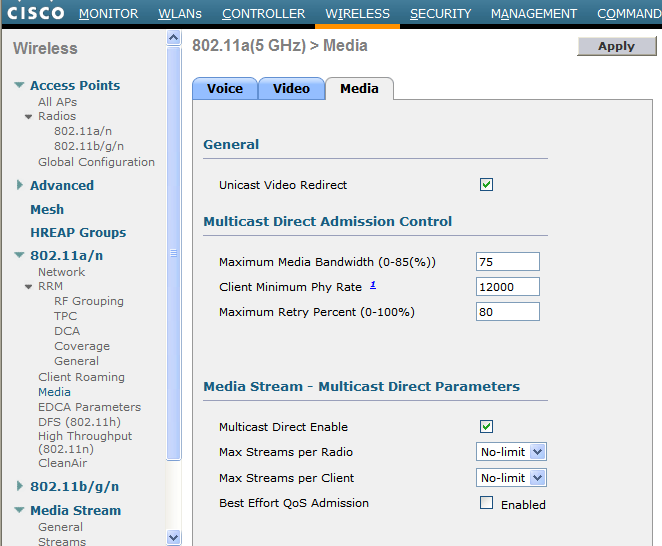Viewport: 662px width, 546px height.
Task: Open the SECURITY menu
Action: click(440, 14)
